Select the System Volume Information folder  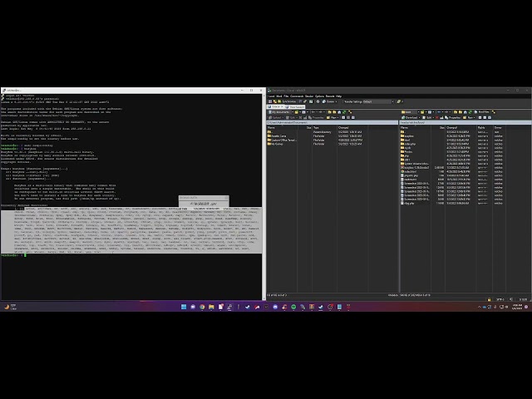(x=416, y=164)
